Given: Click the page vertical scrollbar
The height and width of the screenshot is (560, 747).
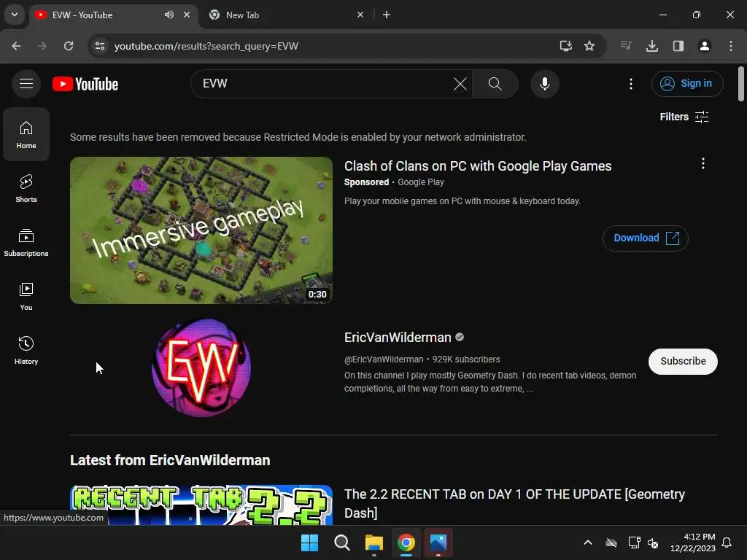Looking at the screenshot, I should tap(741, 85).
